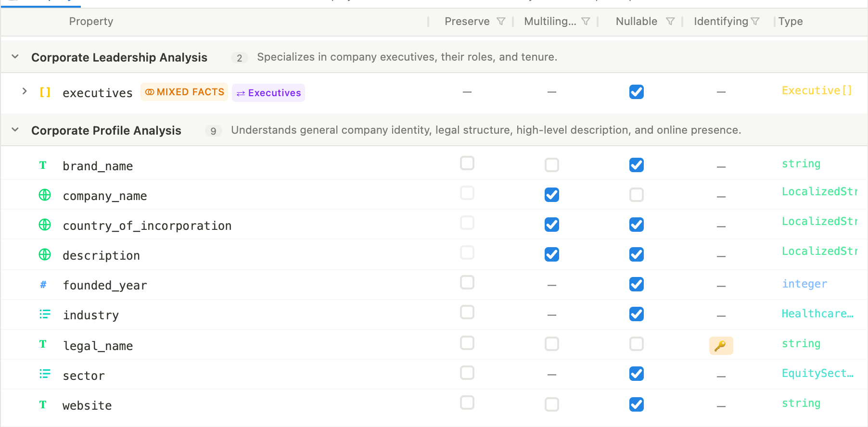Click the list icon beside sector

45,374
